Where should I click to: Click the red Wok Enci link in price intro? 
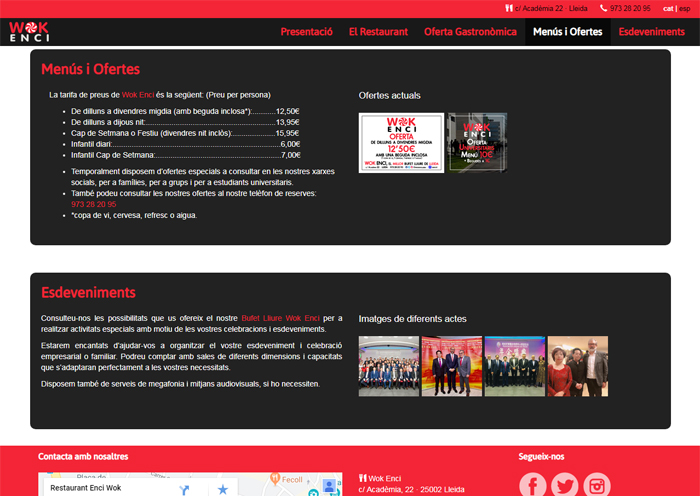[x=138, y=95]
